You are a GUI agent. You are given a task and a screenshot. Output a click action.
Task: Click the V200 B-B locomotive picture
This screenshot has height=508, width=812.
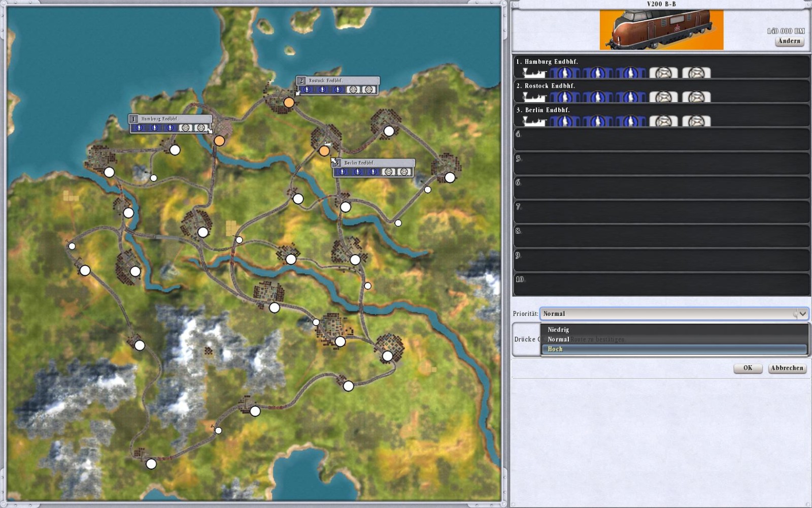pyautogui.click(x=661, y=30)
